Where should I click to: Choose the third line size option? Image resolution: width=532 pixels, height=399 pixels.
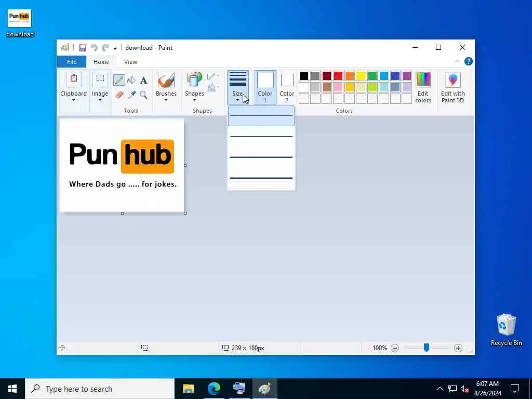261,157
